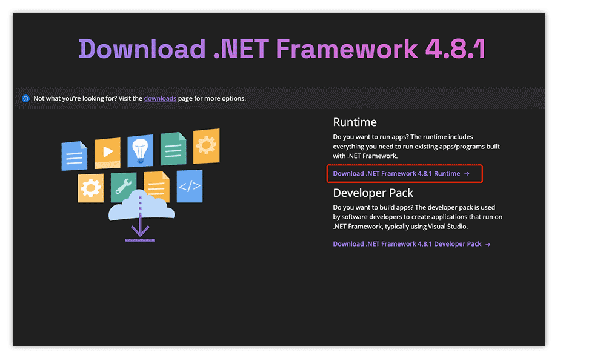Click the Runtime heading
This screenshot has height=364, width=606.
(x=355, y=122)
